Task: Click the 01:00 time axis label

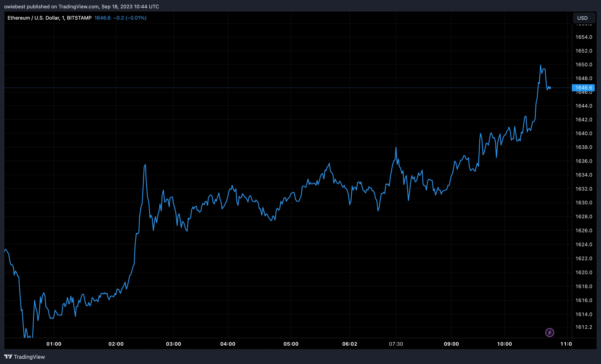Action: (x=54, y=344)
